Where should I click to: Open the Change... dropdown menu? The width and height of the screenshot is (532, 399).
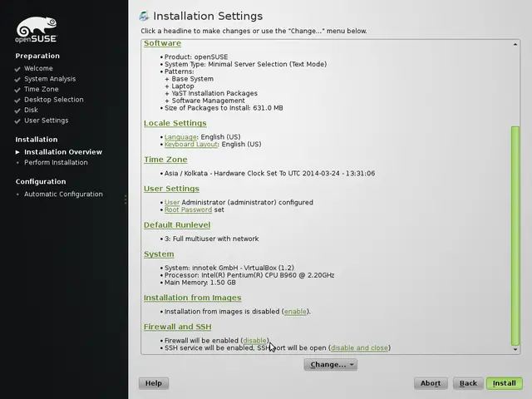[x=331, y=364]
